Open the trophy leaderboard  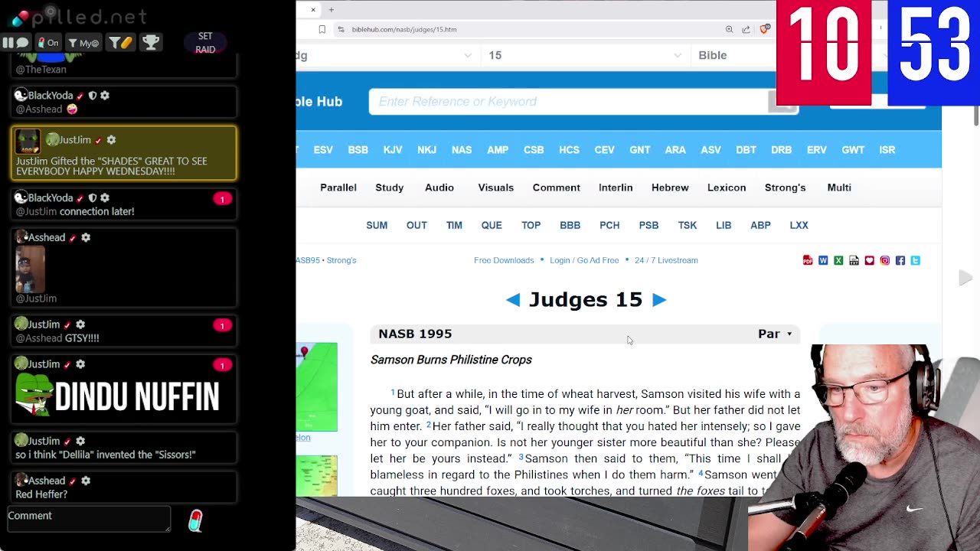click(x=151, y=43)
